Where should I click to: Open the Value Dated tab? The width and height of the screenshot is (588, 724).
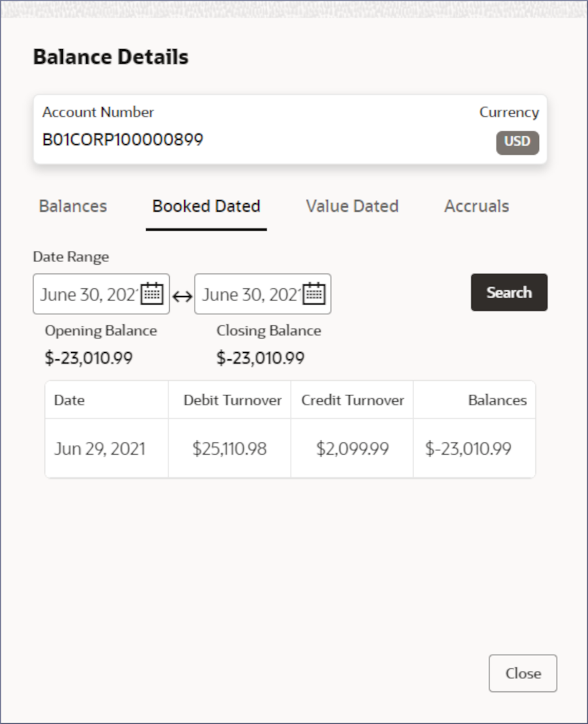[352, 206]
